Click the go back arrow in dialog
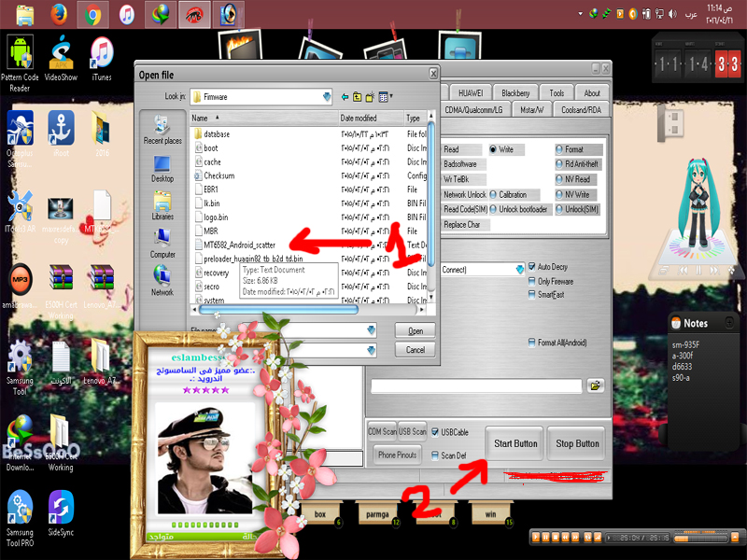This screenshot has width=747, height=560. 345,97
